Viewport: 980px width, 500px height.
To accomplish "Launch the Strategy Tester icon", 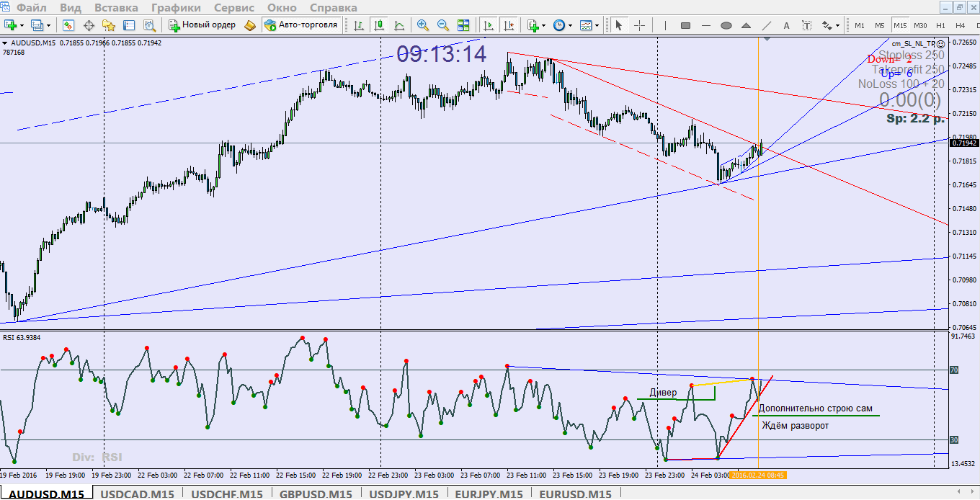I will pyautogui.click(x=149, y=25).
